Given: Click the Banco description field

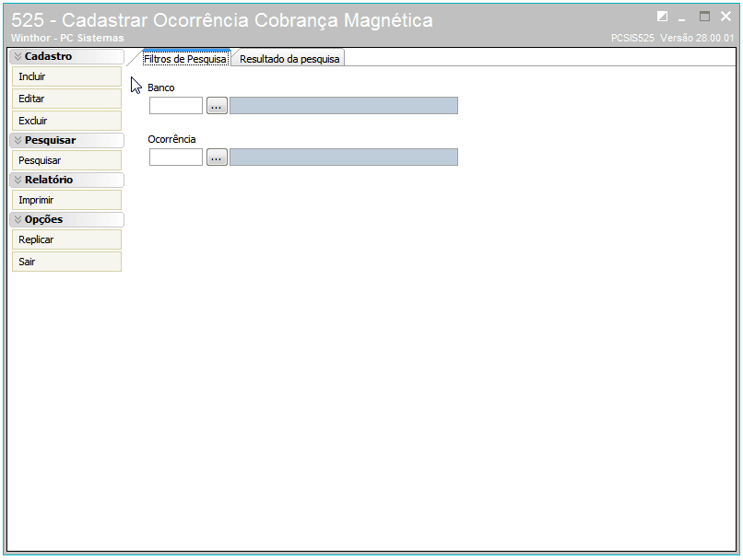Looking at the screenshot, I should coord(344,106).
